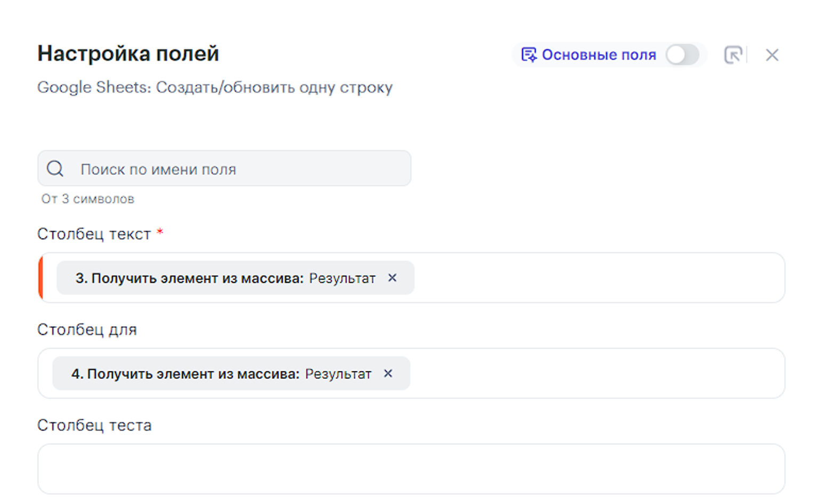The width and height of the screenshot is (815, 504).
Task: Click the Основные поля text label
Action: pyautogui.click(x=599, y=55)
